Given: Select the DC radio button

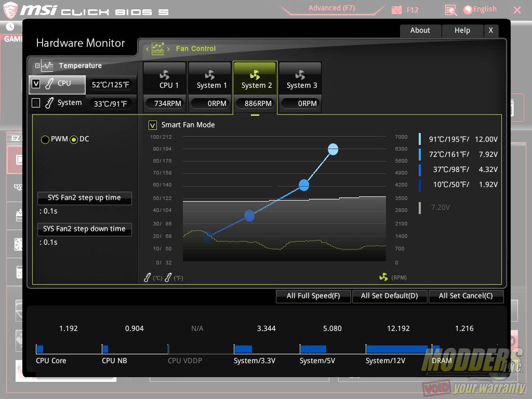Looking at the screenshot, I should (74, 139).
